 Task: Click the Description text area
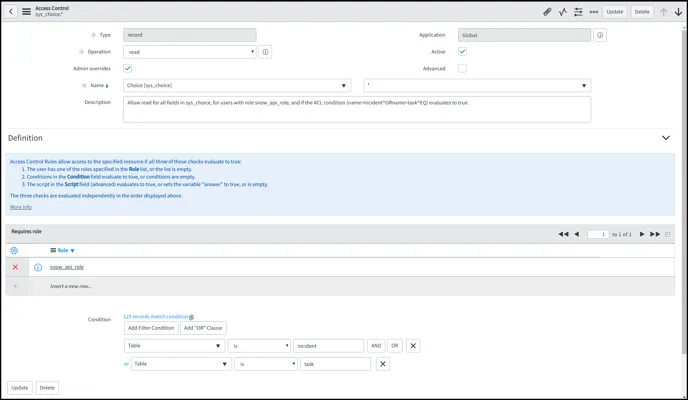pyautogui.click(x=357, y=109)
